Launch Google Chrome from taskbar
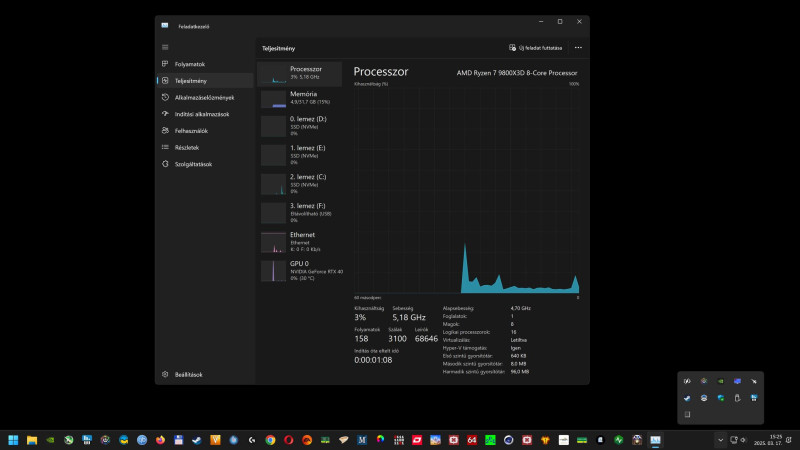The width and height of the screenshot is (800, 450). [270, 440]
